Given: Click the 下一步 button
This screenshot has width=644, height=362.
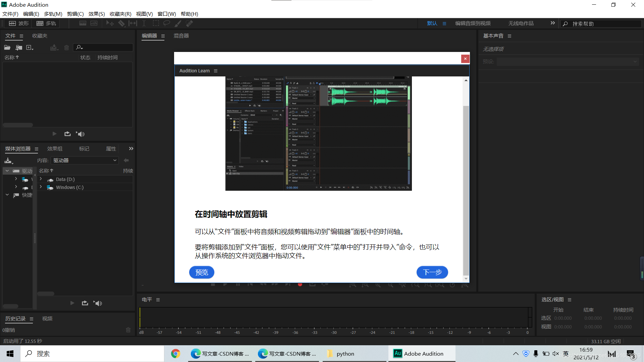Looking at the screenshot, I should click(432, 272).
